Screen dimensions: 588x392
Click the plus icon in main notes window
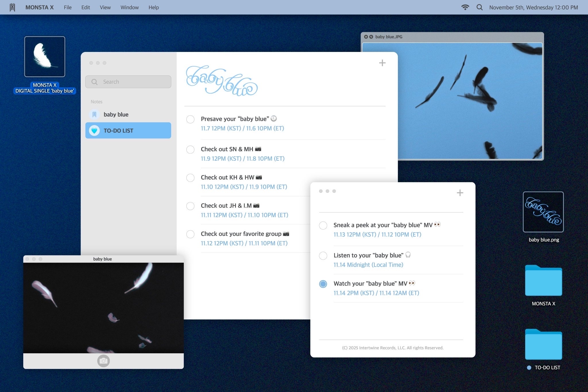click(382, 63)
